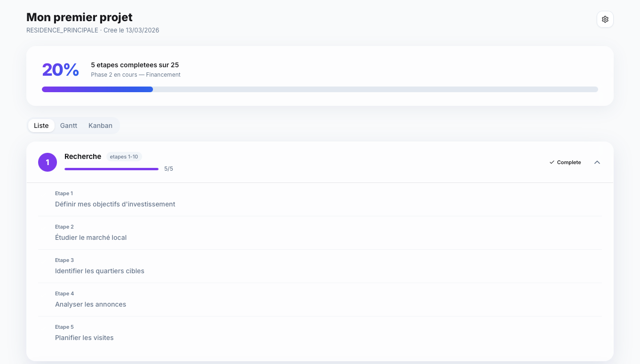Click the Recherche phase progress bar

point(112,169)
